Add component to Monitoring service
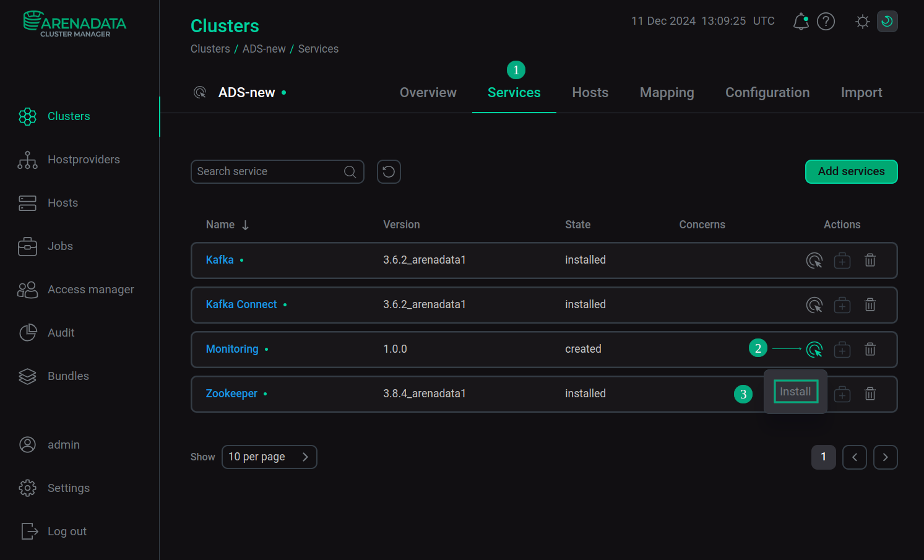The image size is (924, 560). point(842,350)
